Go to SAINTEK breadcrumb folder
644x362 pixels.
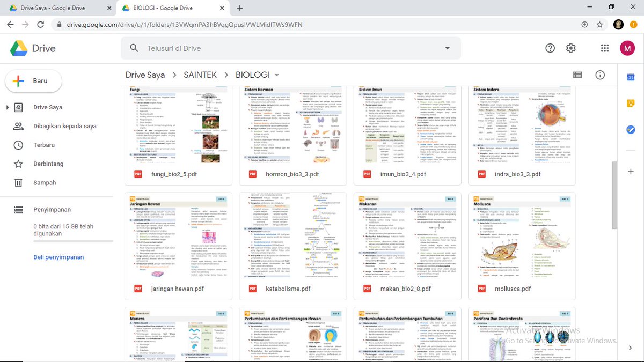point(200,75)
